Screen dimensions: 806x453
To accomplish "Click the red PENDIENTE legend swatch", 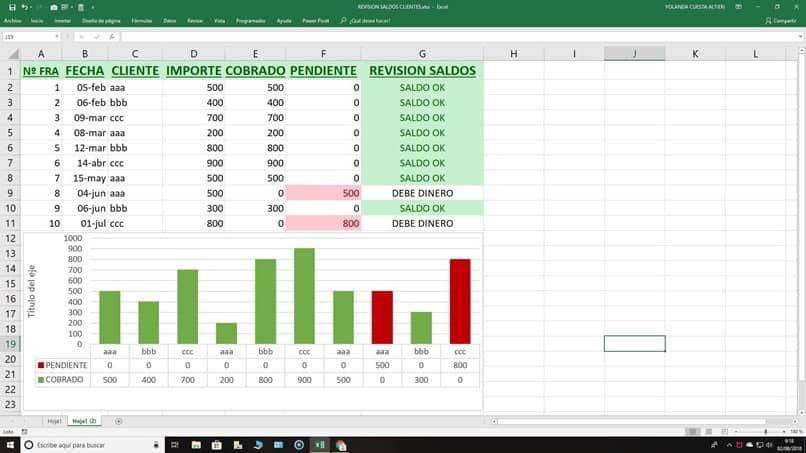I will 41,365.
